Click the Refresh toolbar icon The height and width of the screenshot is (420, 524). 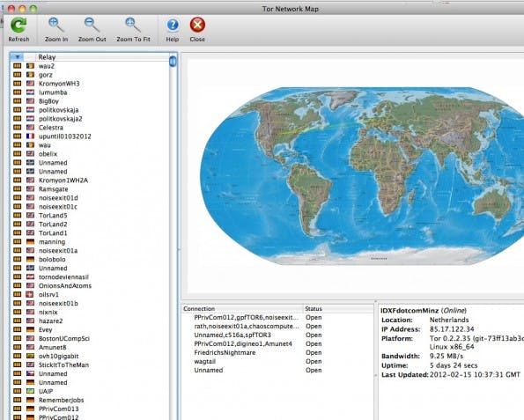tap(18, 25)
